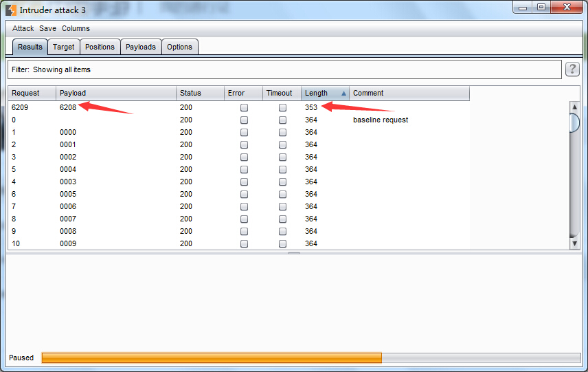Sort by the Comment column header
This screenshot has height=372, width=588.
409,93
